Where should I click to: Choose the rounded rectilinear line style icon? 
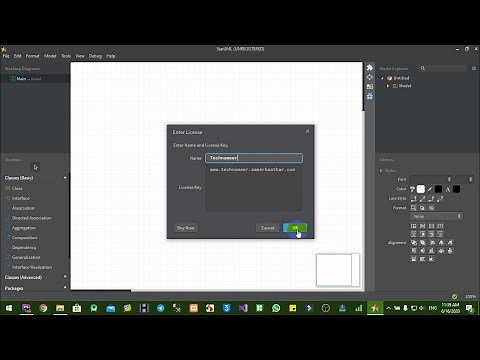(x=431, y=199)
